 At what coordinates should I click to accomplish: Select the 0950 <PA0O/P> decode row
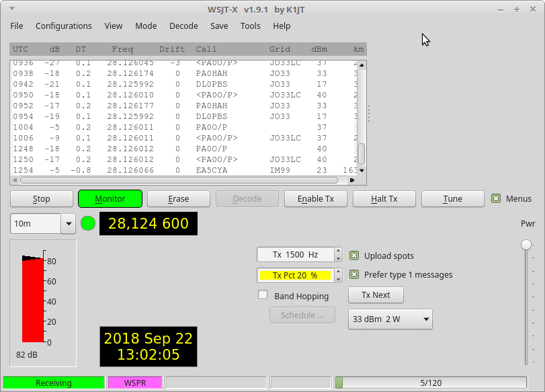pyautogui.click(x=184, y=95)
